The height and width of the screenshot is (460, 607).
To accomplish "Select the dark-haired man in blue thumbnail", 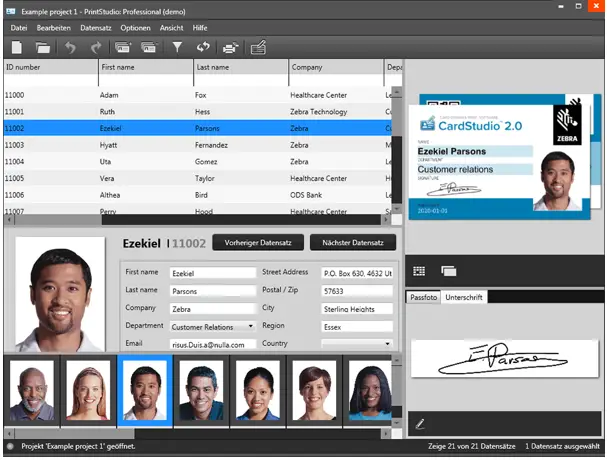I will [201, 390].
